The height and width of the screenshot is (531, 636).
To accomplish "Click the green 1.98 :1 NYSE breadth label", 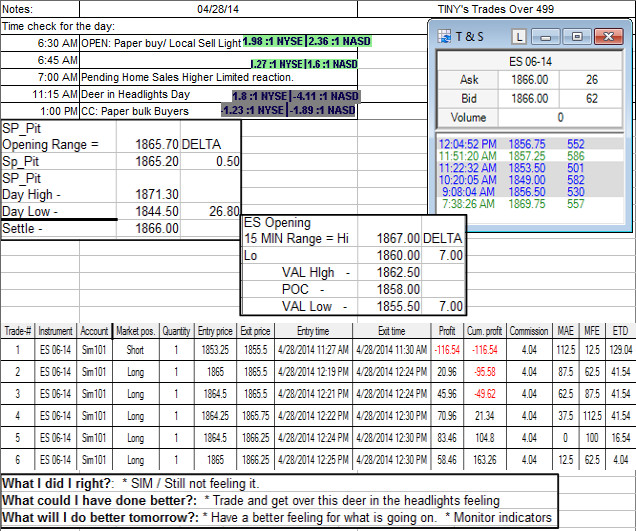I will point(273,41).
